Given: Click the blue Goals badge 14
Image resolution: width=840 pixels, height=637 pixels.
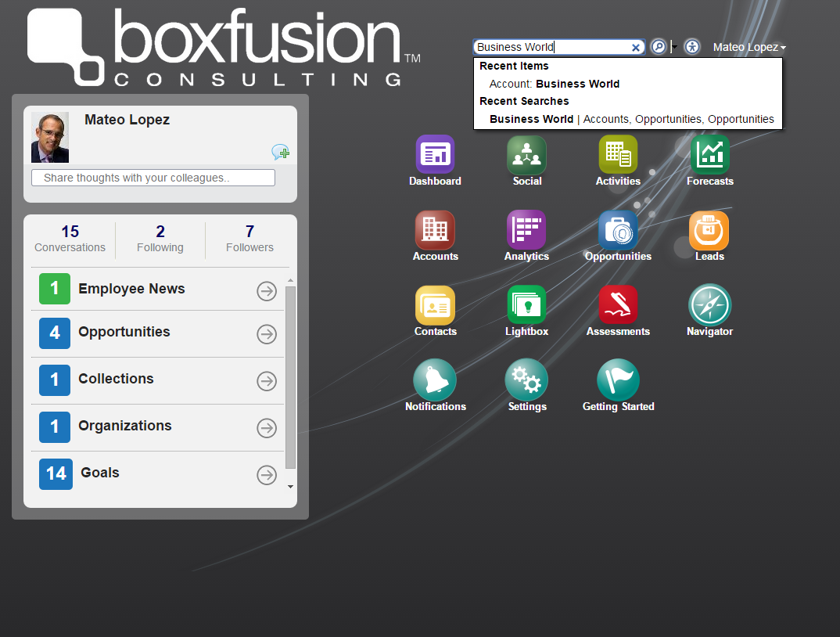Looking at the screenshot, I should 56,474.
